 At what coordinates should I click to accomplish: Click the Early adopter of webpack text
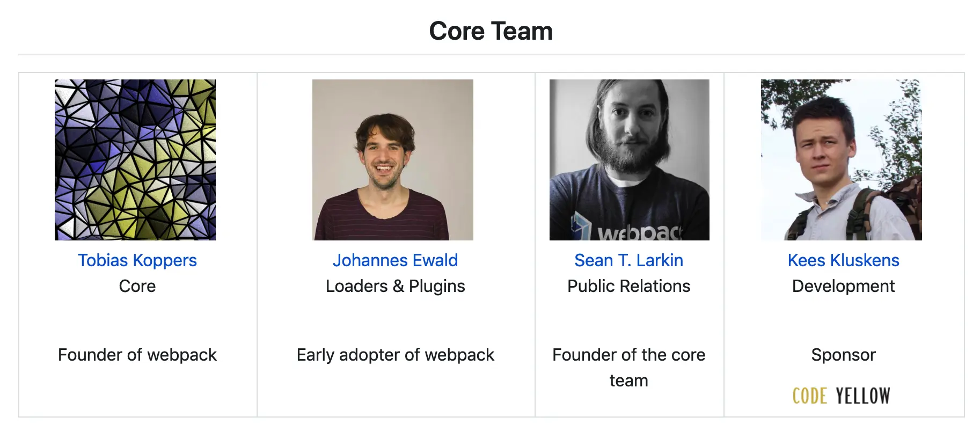click(396, 355)
